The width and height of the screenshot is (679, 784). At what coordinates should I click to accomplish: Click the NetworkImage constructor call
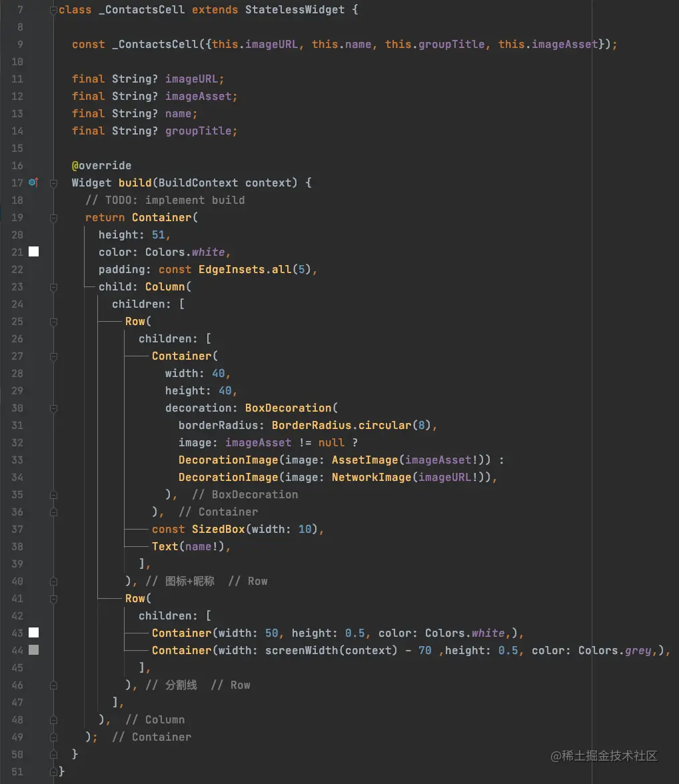pyautogui.click(x=371, y=477)
